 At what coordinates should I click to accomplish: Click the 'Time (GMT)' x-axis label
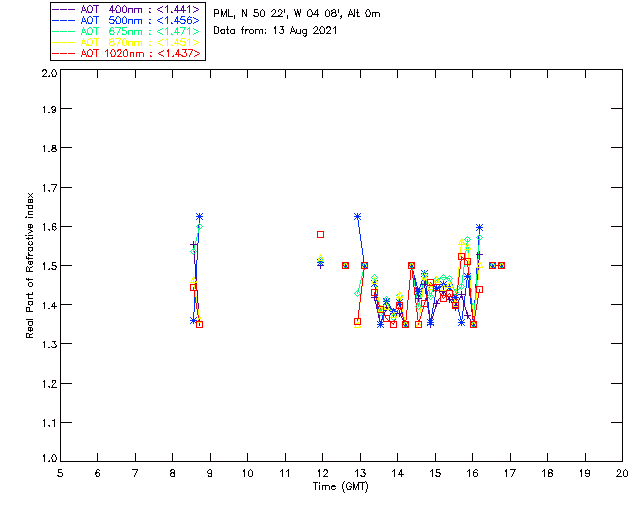(341, 487)
